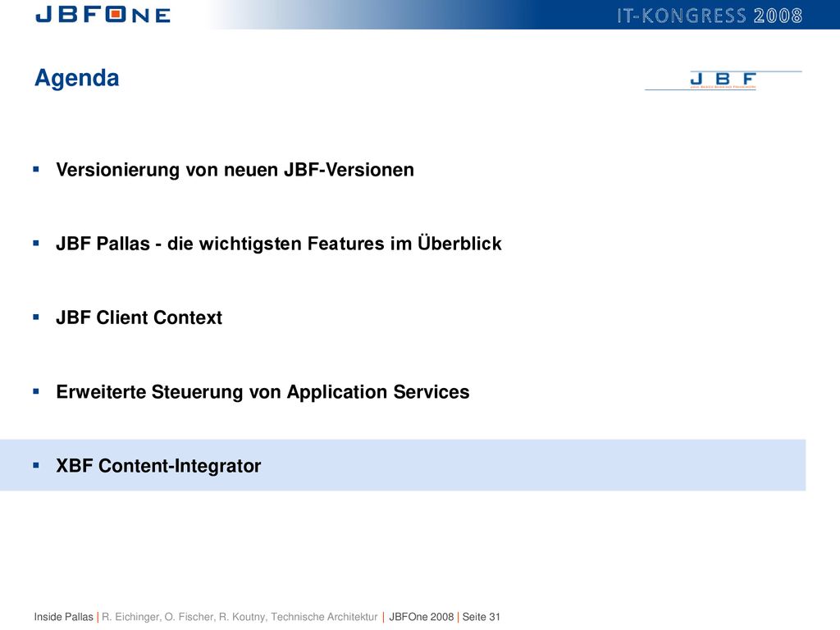Click the footer authors line with "Technische Architektur"
Viewport: 840px width, 630px height.
click(240, 617)
